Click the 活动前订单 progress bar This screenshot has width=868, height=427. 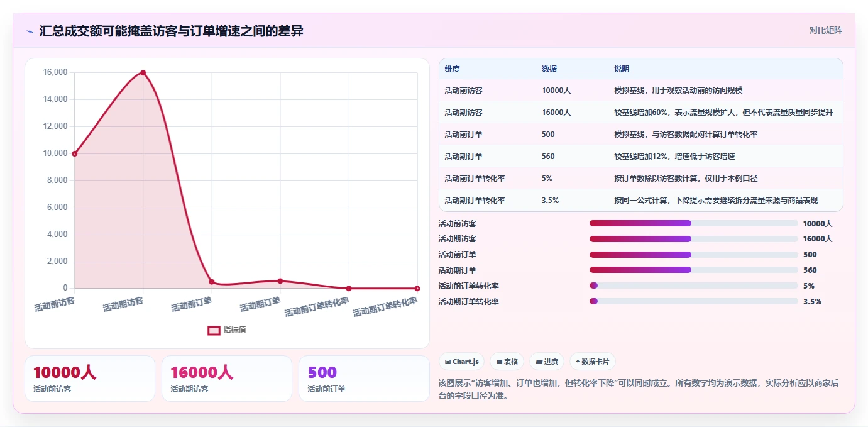[694, 255]
